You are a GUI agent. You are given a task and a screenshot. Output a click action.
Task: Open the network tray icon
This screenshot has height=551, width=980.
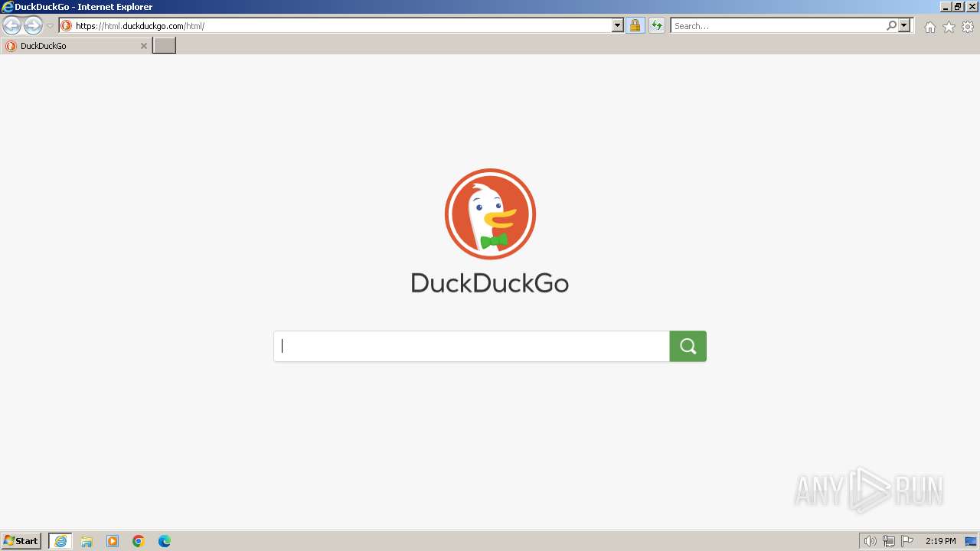pos(889,541)
